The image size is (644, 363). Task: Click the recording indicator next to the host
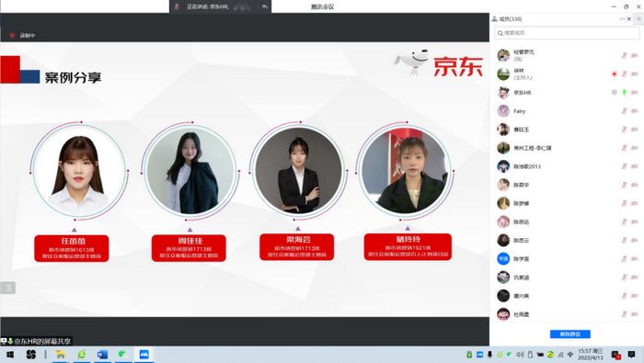click(614, 74)
